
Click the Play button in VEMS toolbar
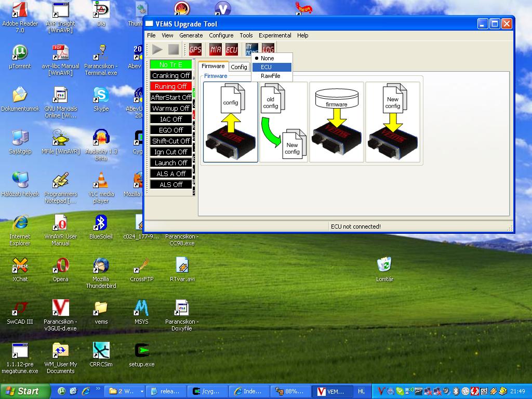click(x=157, y=49)
